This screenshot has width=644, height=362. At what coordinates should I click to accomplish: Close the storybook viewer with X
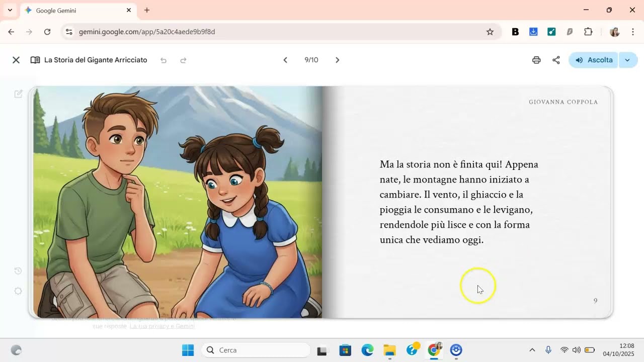(x=16, y=60)
